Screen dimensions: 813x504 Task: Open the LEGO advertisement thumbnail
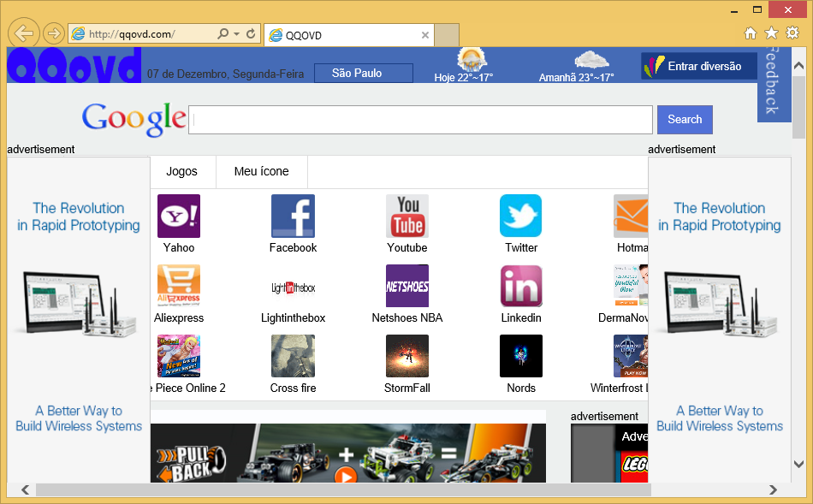(x=609, y=454)
